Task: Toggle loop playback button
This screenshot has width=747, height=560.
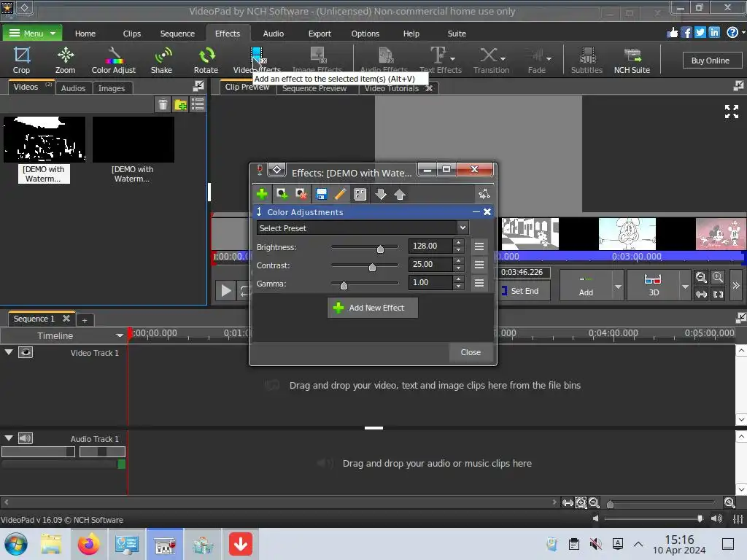Action: (x=244, y=290)
